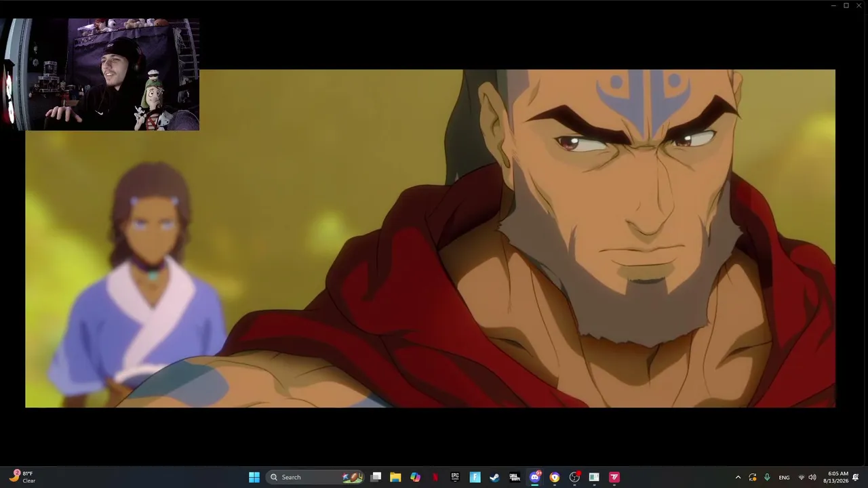Screen dimensions: 868x488
Task: Open the volume speaker control
Action: click(x=812, y=477)
